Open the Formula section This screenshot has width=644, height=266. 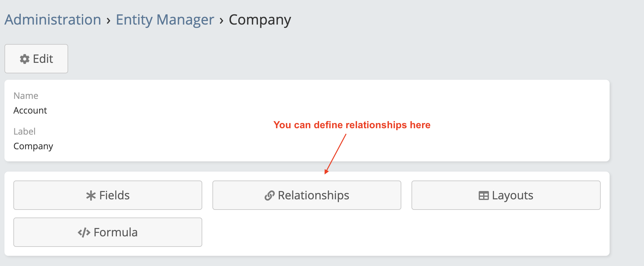[108, 232]
